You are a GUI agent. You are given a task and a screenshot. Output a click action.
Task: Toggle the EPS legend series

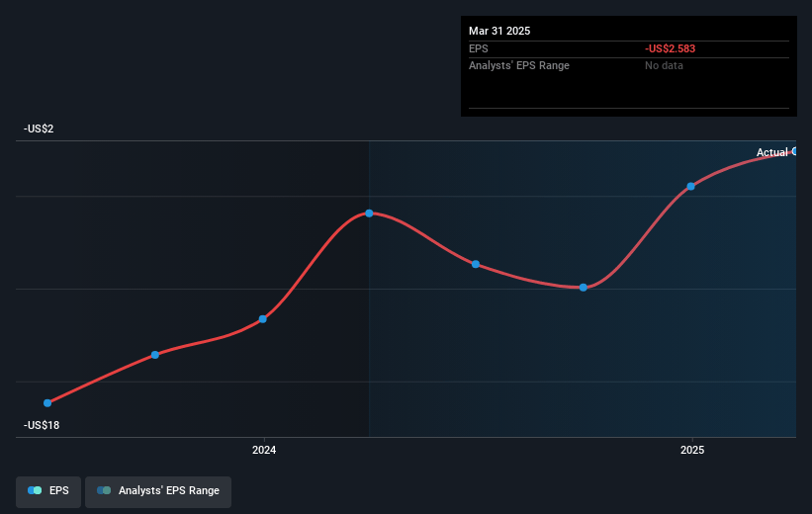[x=48, y=490]
